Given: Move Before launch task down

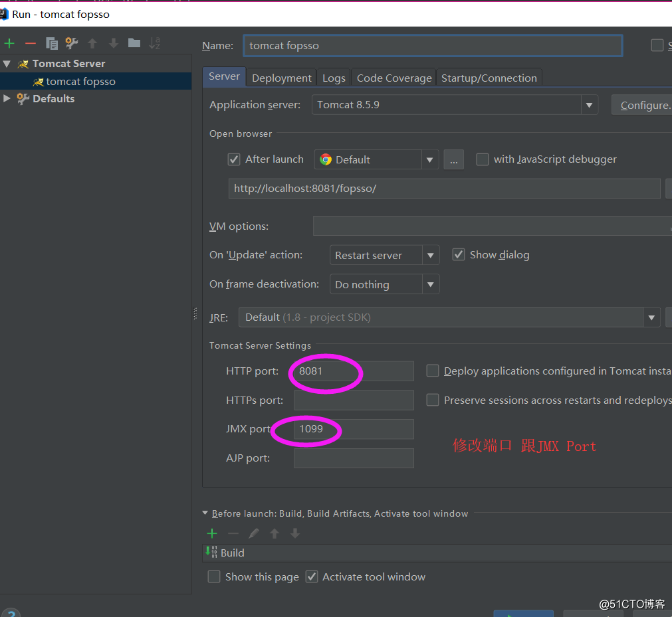Looking at the screenshot, I should pyautogui.click(x=295, y=533).
